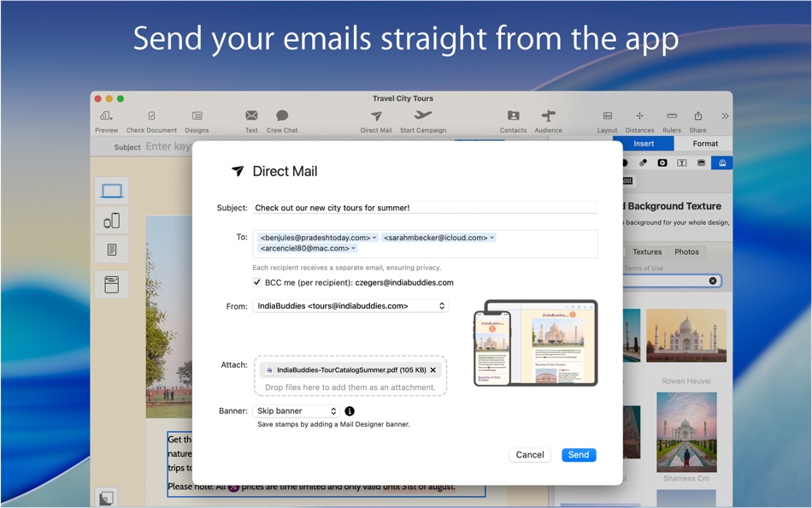Expand toolbar overflow double chevron
This screenshot has width=812, height=508.
725,115
